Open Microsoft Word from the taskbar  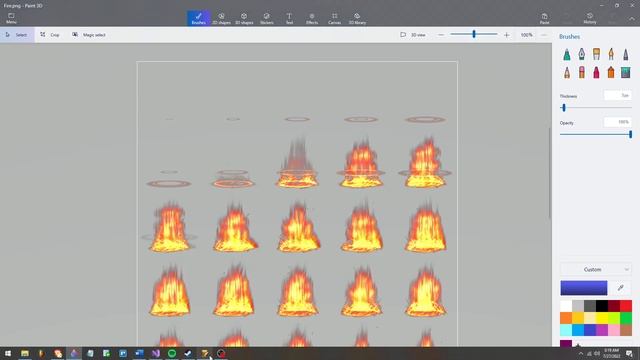click(139, 353)
